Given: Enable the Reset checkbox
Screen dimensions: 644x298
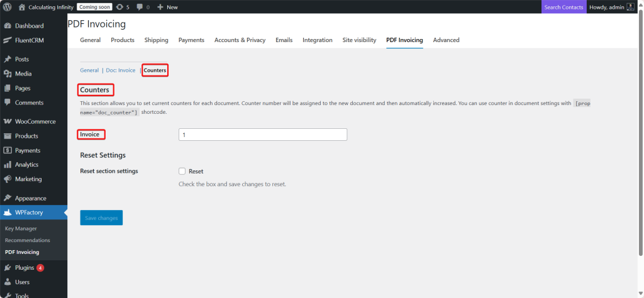Looking at the screenshot, I should (x=182, y=171).
